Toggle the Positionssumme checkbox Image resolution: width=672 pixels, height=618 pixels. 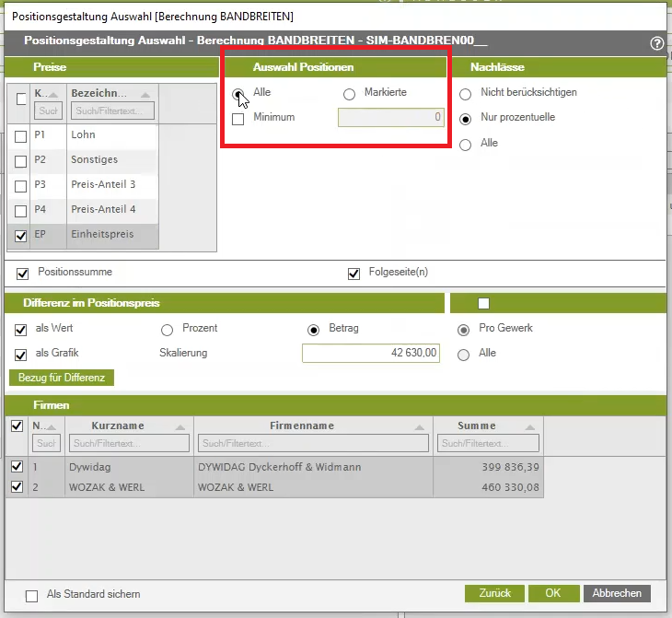click(x=21, y=274)
